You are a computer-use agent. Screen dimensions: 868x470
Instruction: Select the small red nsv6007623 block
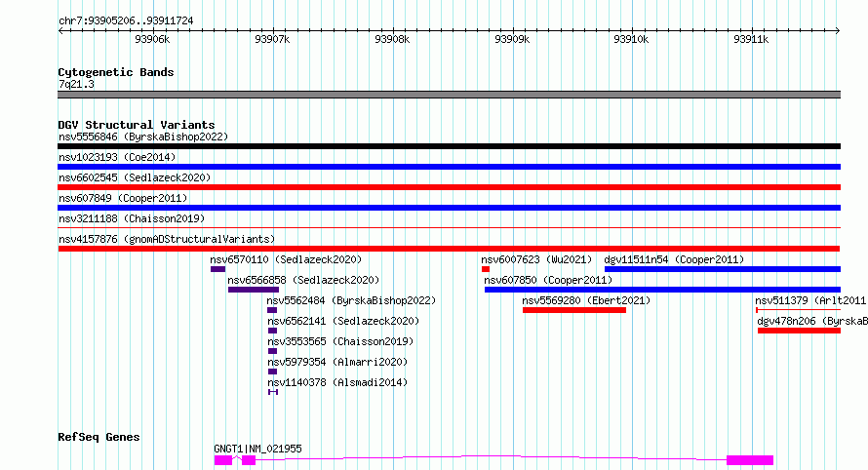(x=486, y=269)
